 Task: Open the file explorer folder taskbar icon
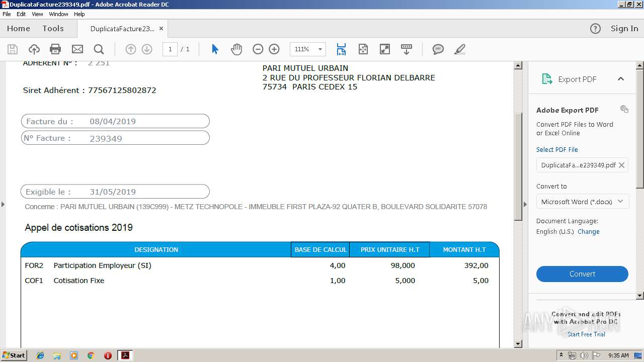[x=57, y=355]
